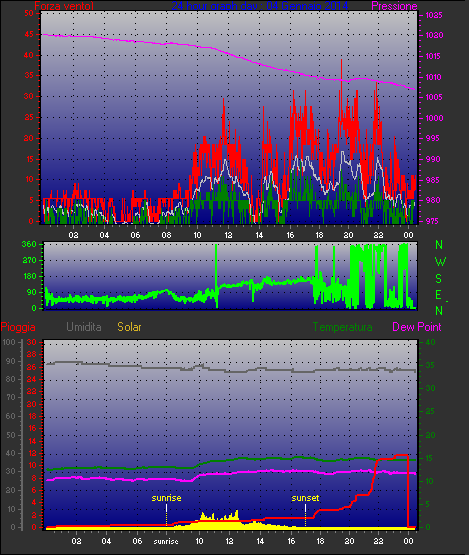469x555 pixels.
Task: Click the yellow "sunrise" marker label
Action: pos(166,498)
